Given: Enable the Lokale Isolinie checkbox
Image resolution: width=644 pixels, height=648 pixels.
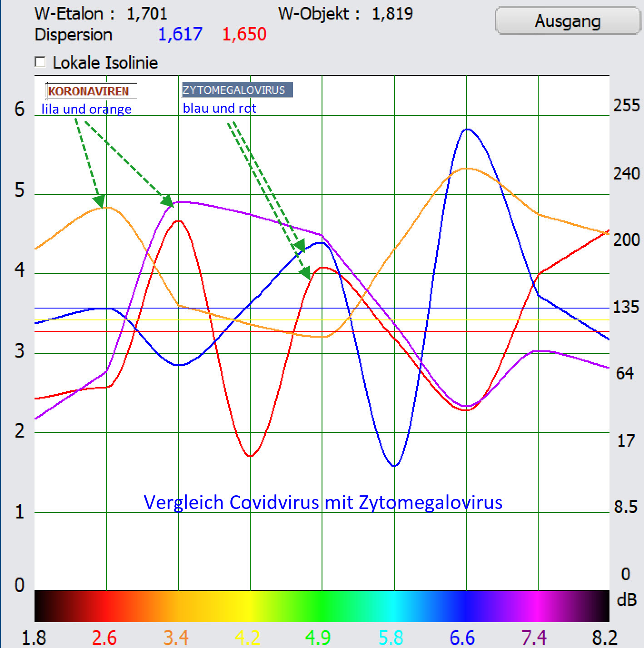Looking at the screenshot, I should (x=40, y=62).
